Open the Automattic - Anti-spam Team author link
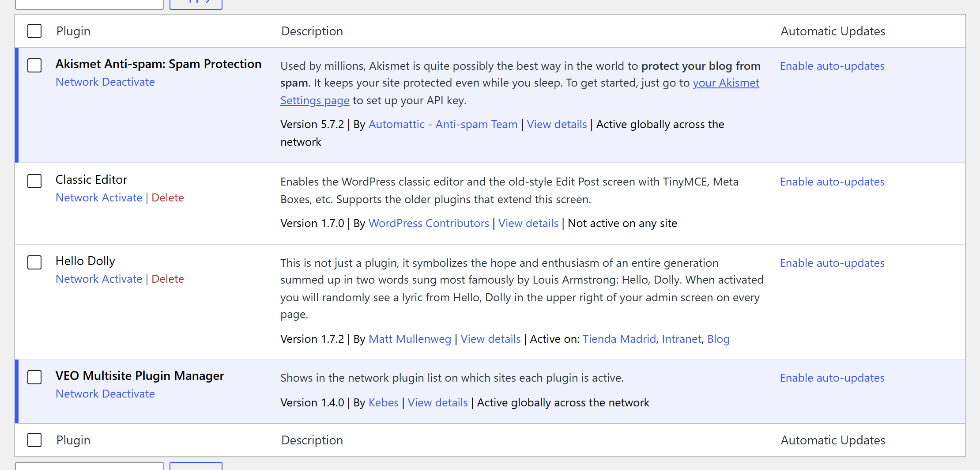The height and width of the screenshot is (470, 980). pos(443,125)
